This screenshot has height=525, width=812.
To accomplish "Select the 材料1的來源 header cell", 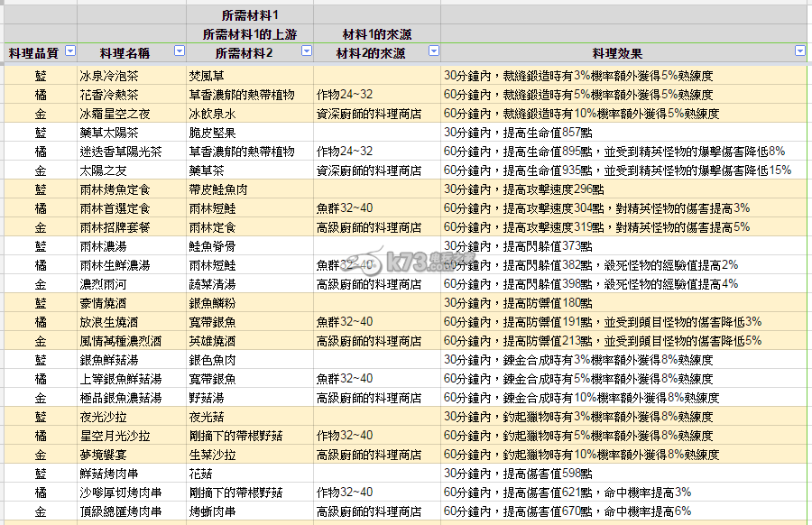I will tap(376, 34).
